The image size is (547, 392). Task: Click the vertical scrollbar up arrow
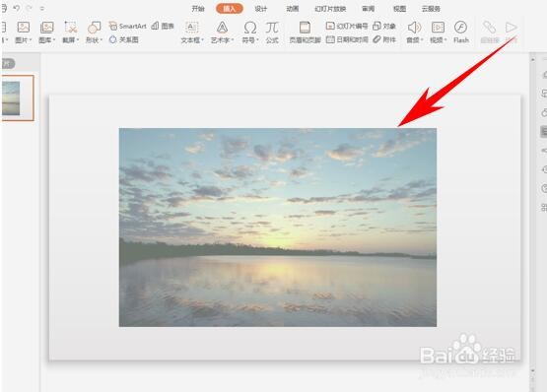532,60
